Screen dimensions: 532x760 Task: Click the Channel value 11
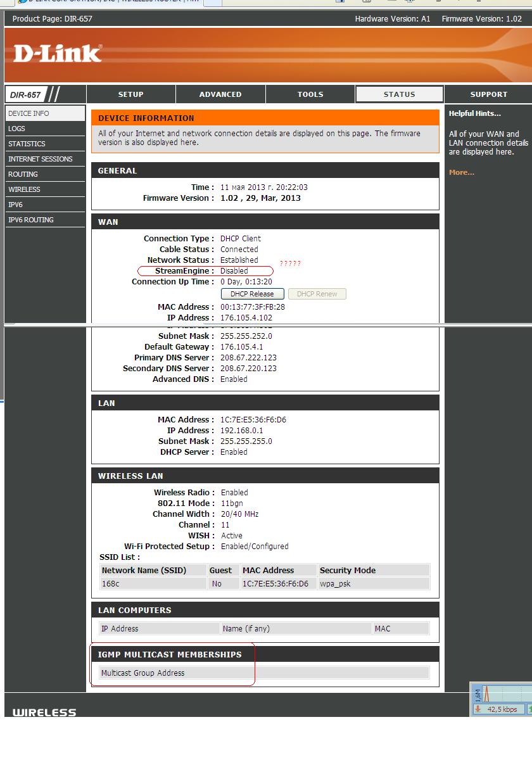(x=225, y=525)
